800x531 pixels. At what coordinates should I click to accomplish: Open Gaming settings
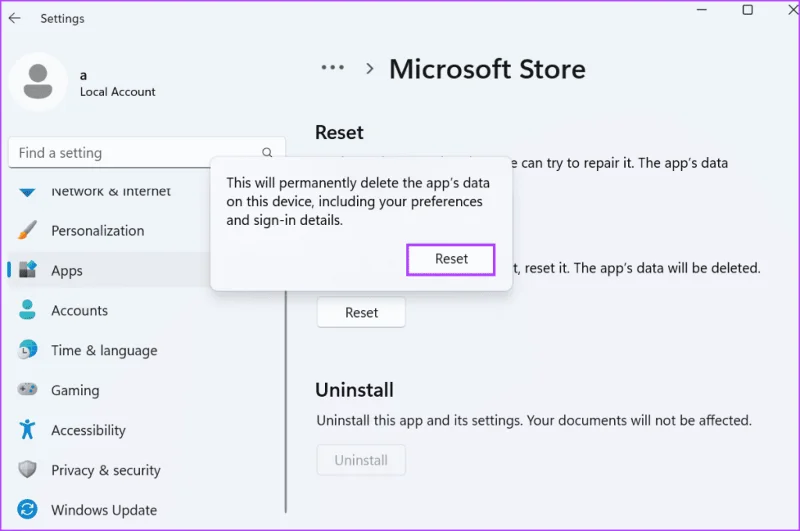tap(146, 390)
